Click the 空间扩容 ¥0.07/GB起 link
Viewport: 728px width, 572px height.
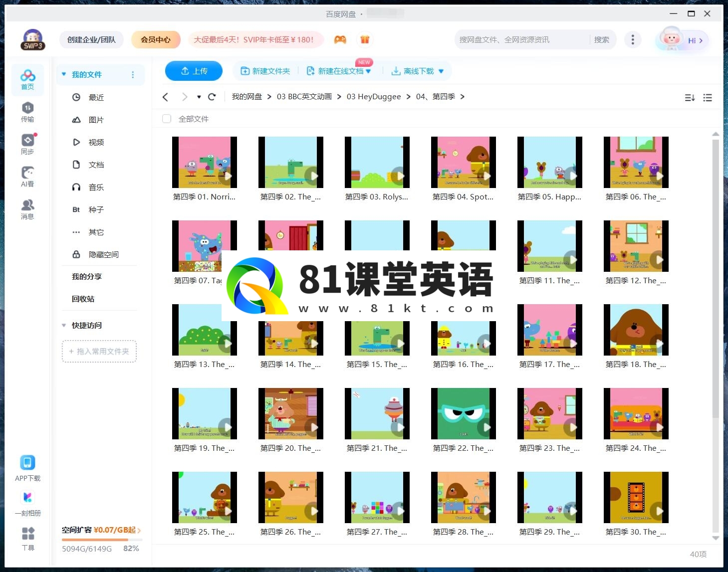101,530
